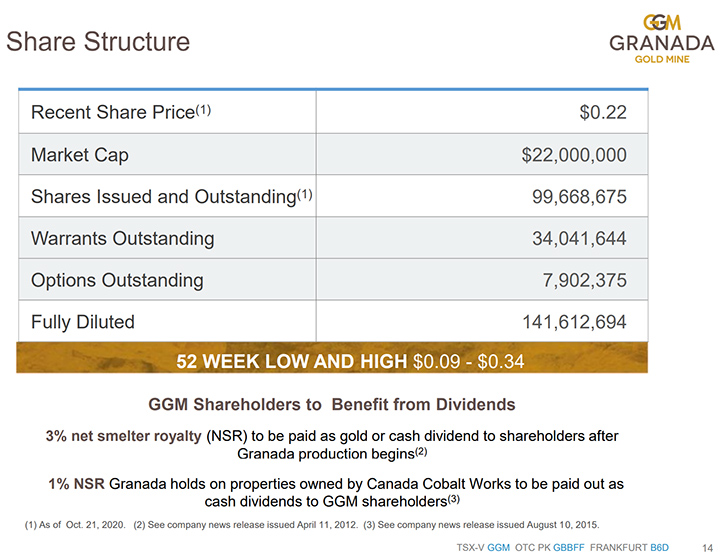The height and width of the screenshot is (557, 725).
Task: Click the 52 Week Low and High banner
Action: coord(332,358)
